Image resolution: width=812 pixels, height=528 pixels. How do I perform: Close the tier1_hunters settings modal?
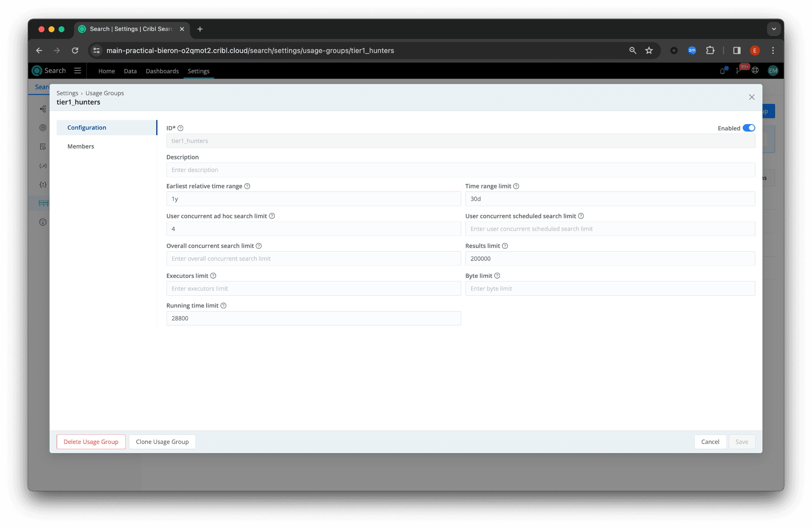[751, 97]
